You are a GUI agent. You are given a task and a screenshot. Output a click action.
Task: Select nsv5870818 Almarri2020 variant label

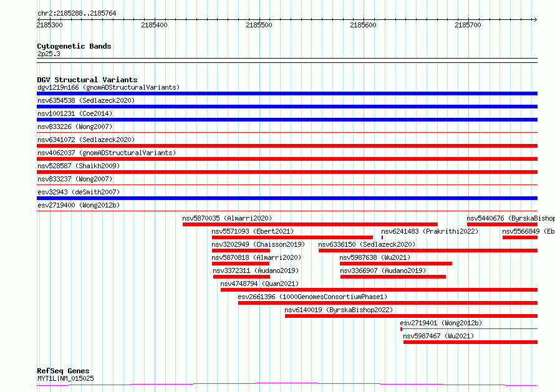click(x=256, y=257)
